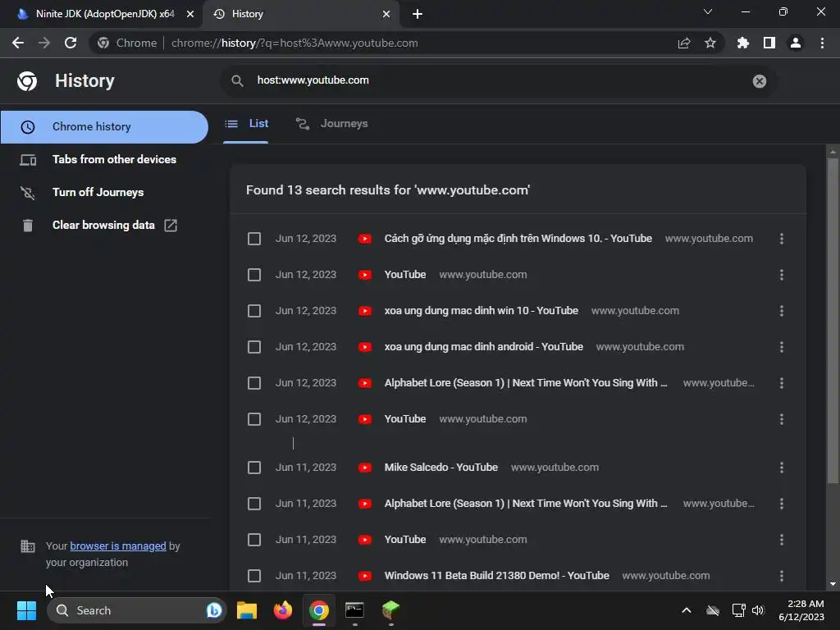
Task: Search tabs using the chevron button
Action: (x=708, y=11)
